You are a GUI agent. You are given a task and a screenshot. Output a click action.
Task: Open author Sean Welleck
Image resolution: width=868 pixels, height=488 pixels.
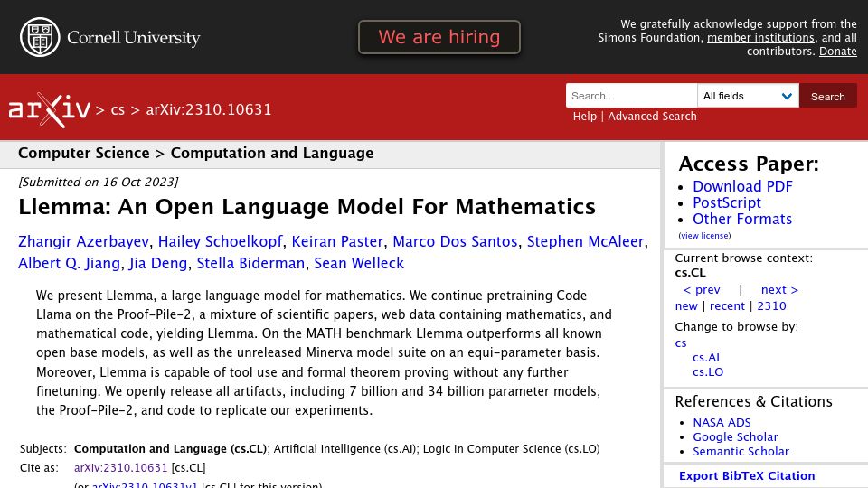pos(359,263)
